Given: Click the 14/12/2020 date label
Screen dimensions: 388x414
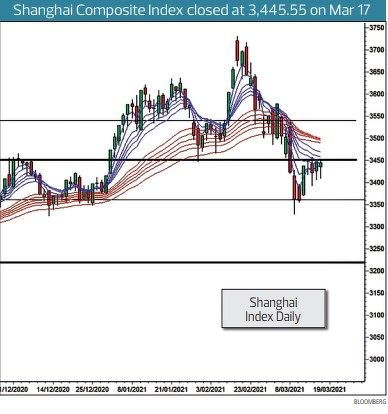Looking at the screenshot, I should click(53, 389).
